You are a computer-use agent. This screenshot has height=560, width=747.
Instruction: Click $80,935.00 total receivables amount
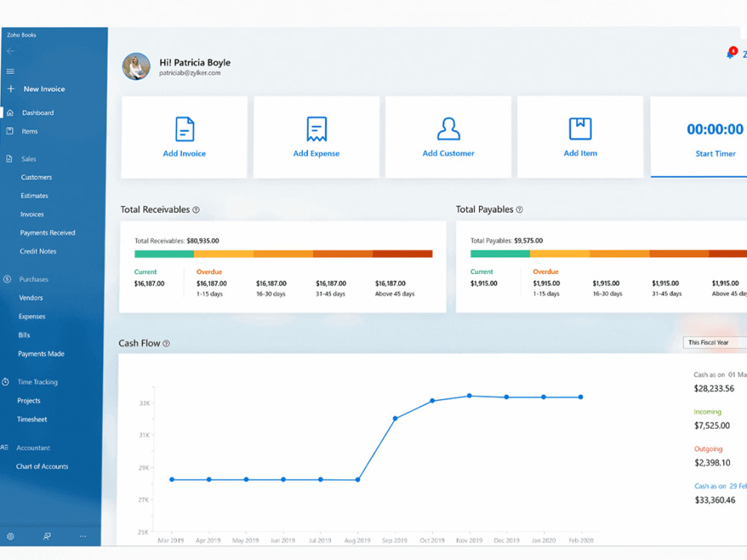(203, 241)
